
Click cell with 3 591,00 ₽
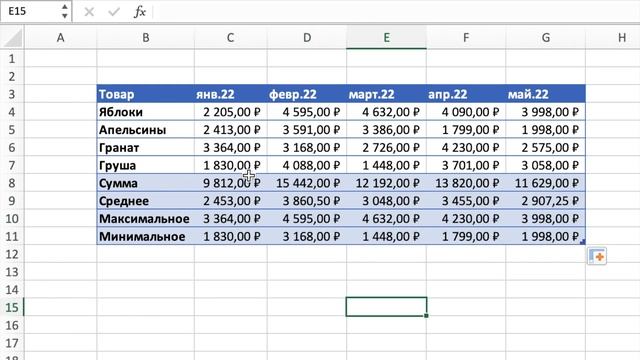[307, 130]
